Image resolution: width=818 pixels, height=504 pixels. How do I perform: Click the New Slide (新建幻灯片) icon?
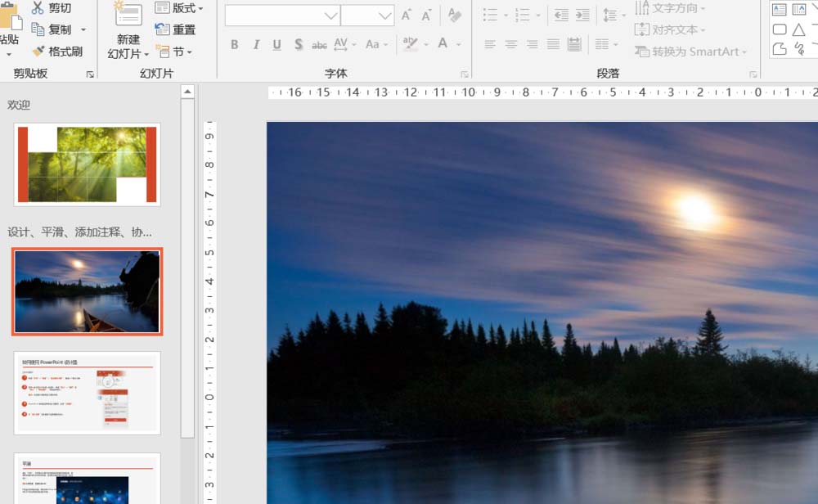[x=128, y=15]
